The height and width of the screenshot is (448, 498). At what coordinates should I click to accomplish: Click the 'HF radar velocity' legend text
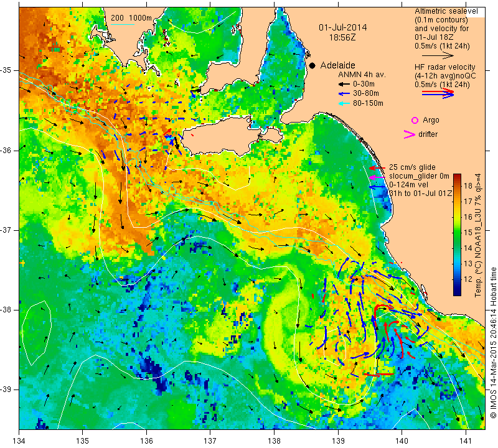[444, 67]
